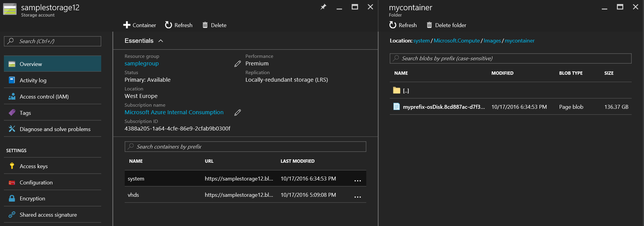Click the Container plus icon
This screenshot has width=644, height=226.
point(127,25)
